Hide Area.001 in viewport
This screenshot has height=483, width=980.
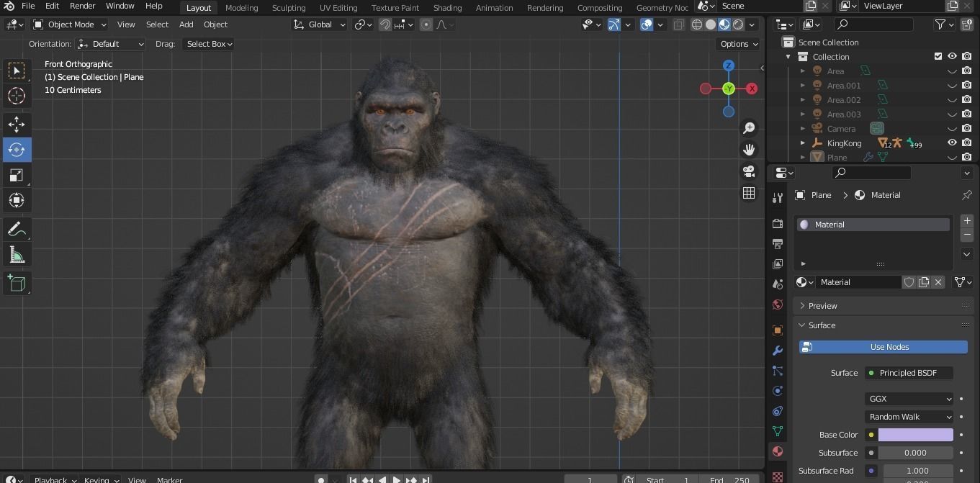click(952, 86)
